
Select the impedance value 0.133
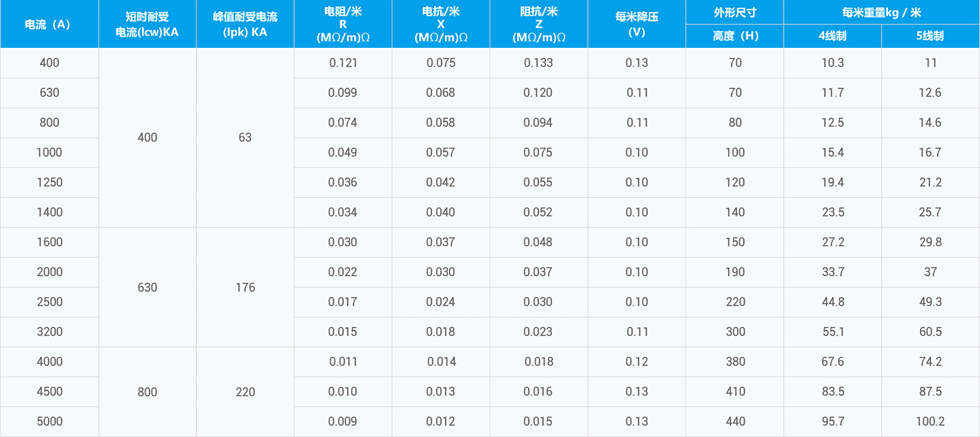point(538,63)
